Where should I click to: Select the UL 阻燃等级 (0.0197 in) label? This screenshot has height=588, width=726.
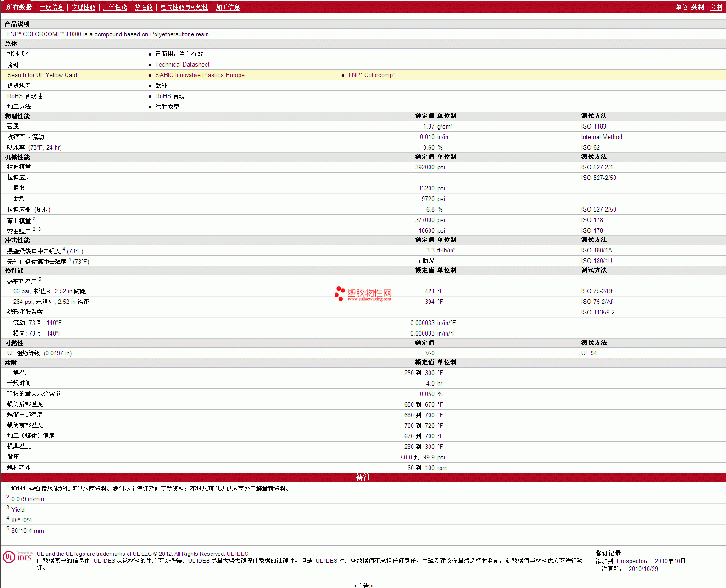click(39, 353)
